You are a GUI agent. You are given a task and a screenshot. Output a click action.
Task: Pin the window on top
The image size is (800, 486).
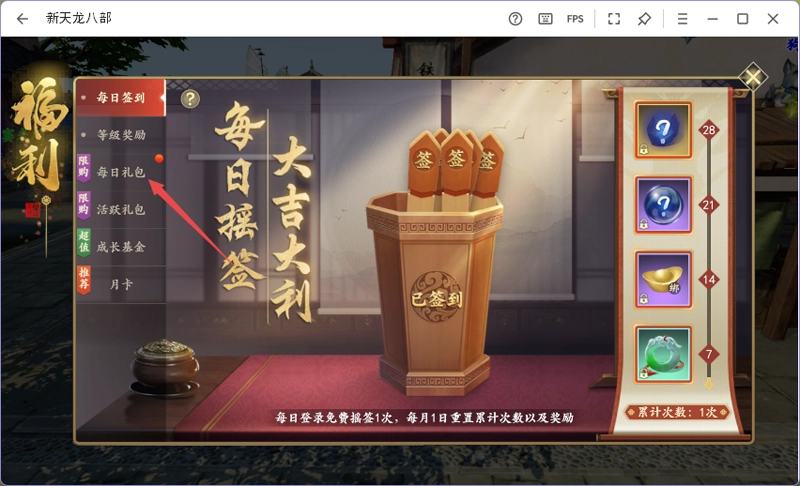point(644,19)
